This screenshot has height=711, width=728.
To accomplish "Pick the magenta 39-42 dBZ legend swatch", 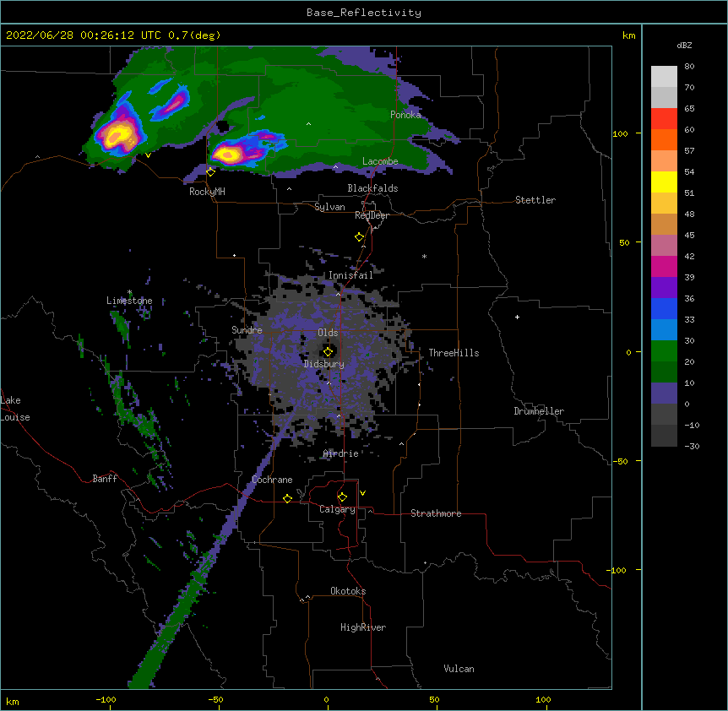I will pyautogui.click(x=664, y=266).
